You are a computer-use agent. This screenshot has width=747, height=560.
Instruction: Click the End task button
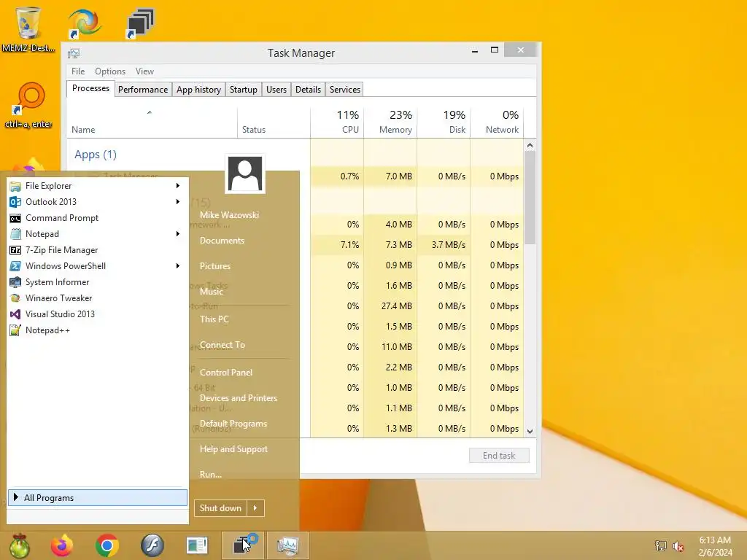(x=499, y=456)
